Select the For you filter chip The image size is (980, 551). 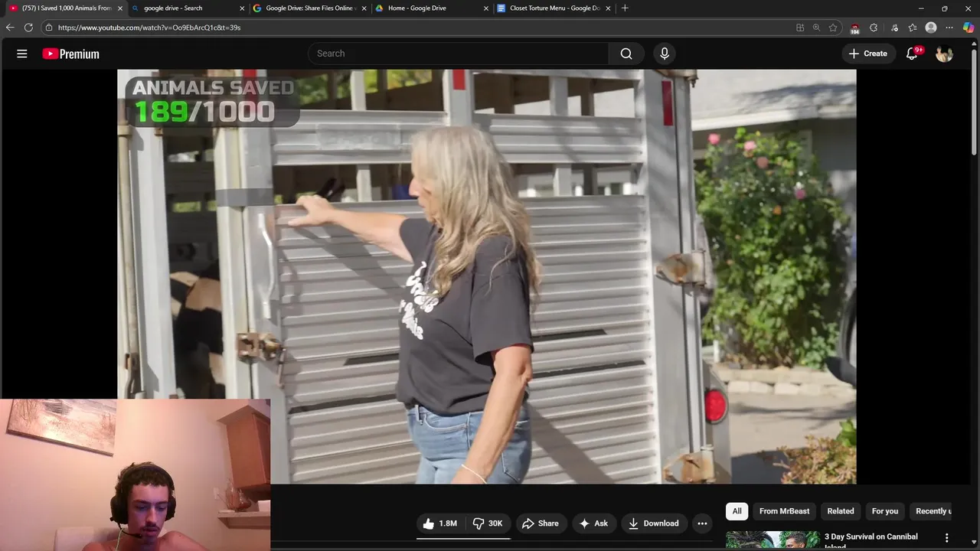(x=885, y=511)
